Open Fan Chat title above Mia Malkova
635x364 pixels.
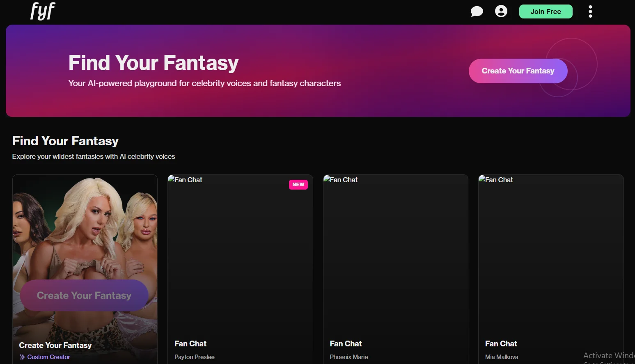[501, 344]
